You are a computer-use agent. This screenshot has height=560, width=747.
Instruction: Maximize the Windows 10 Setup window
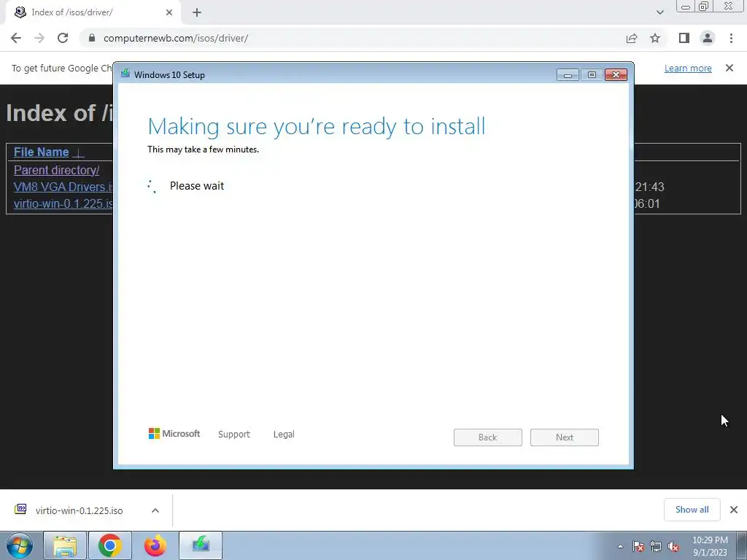click(592, 75)
